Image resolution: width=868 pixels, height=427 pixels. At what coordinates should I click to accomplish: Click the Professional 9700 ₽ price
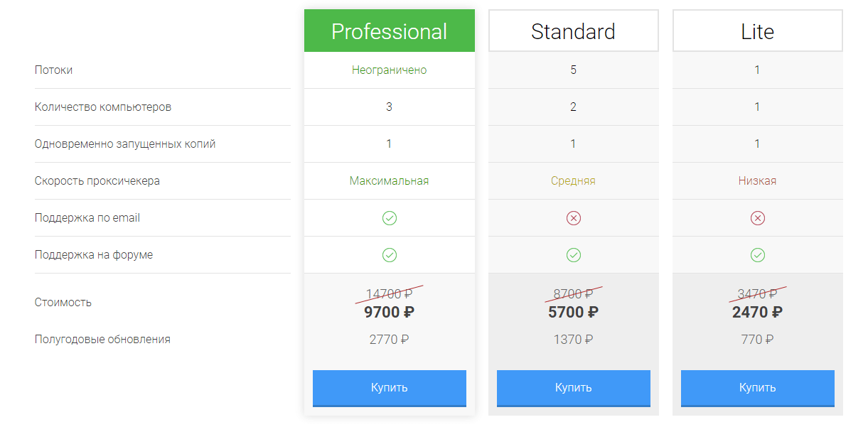coord(390,312)
